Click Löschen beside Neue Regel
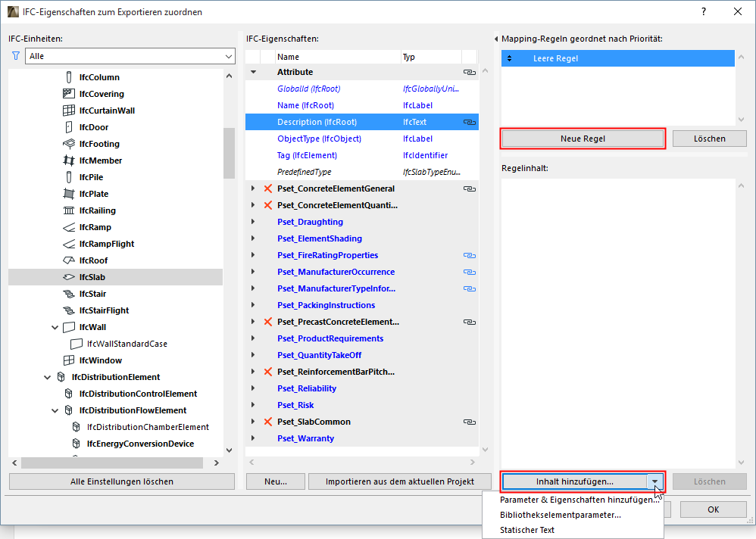Viewport: 756px width, 539px height. [x=709, y=139]
